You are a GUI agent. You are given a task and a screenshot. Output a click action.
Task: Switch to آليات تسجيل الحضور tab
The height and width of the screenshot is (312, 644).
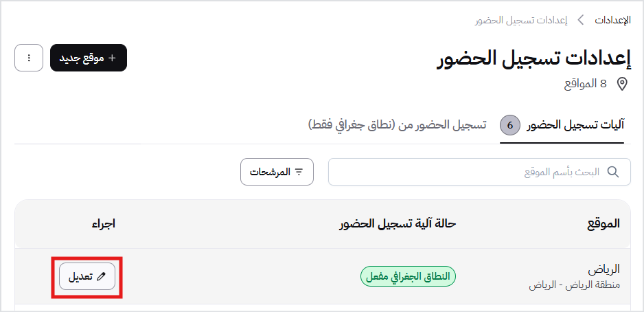pyautogui.click(x=575, y=125)
